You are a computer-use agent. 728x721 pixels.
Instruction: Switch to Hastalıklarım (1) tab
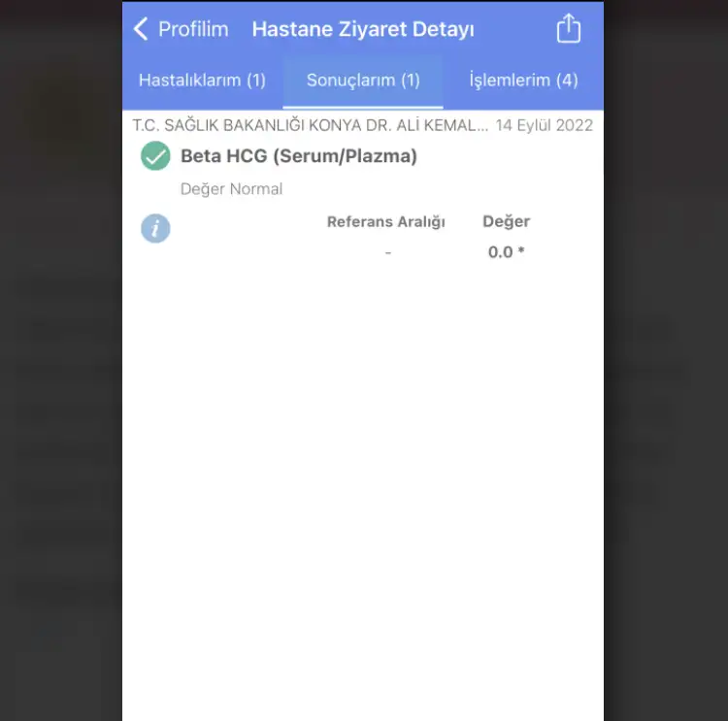pyautogui.click(x=203, y=81)
